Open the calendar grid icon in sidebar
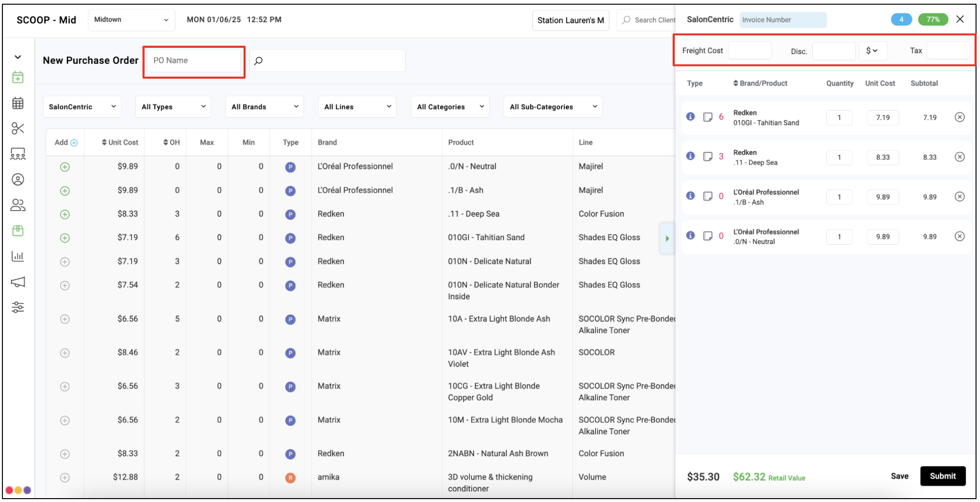The height and width of the screenshot is (502, 980). coord(18,103)
